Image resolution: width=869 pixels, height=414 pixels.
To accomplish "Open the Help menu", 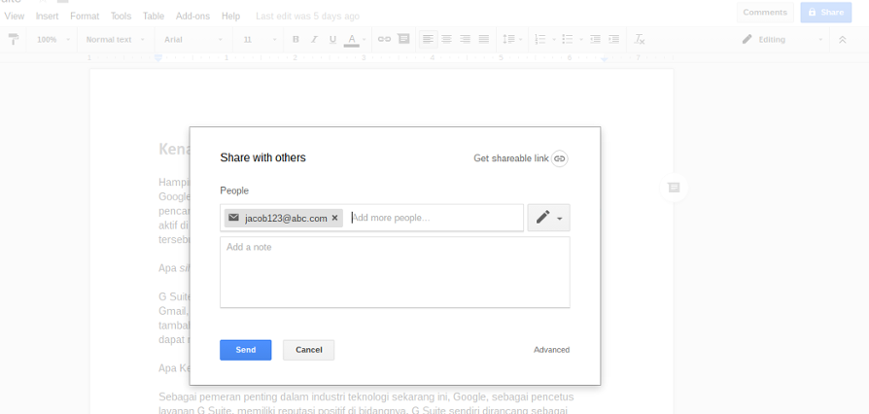I will point(231,16).
